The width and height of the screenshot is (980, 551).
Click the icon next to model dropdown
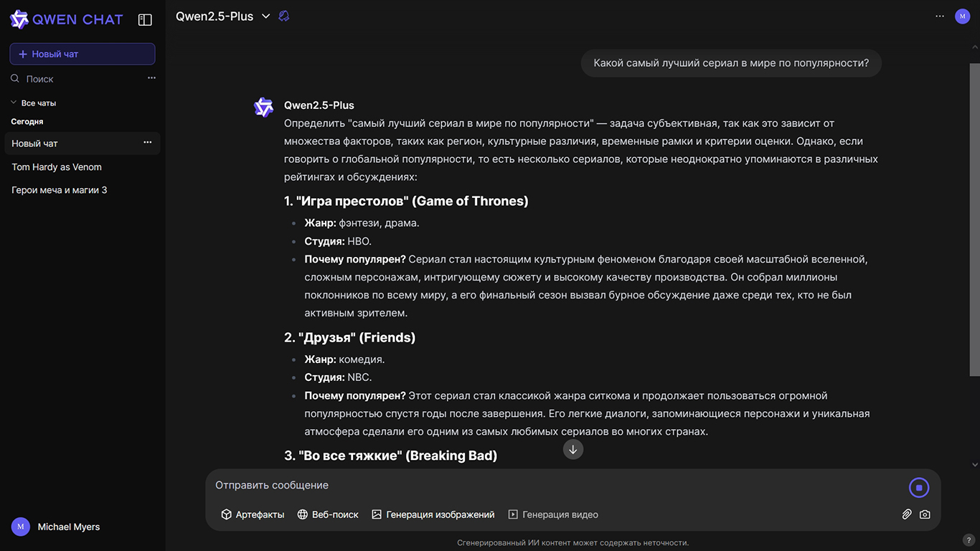point(284,17)
